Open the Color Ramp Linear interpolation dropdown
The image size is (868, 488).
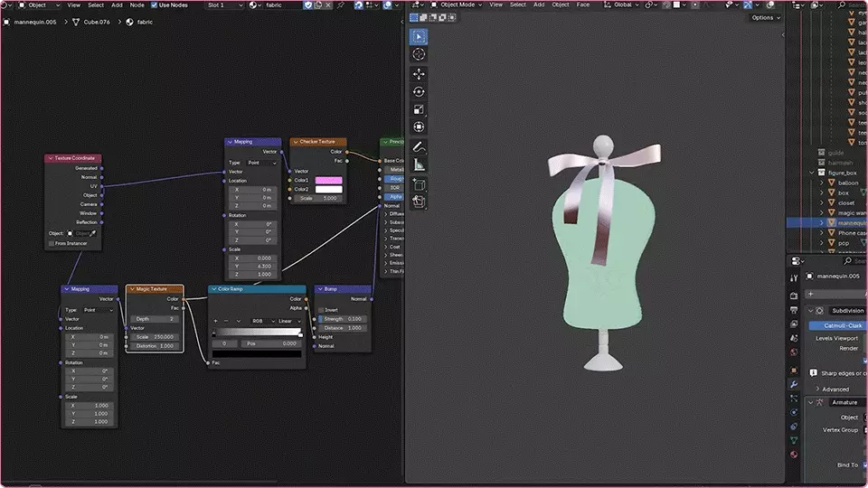289,321
